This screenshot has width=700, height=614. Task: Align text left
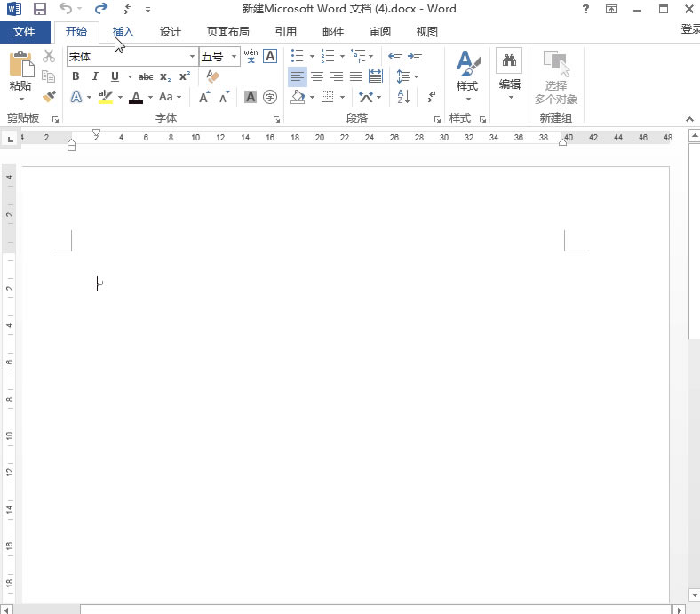point(298,76)
